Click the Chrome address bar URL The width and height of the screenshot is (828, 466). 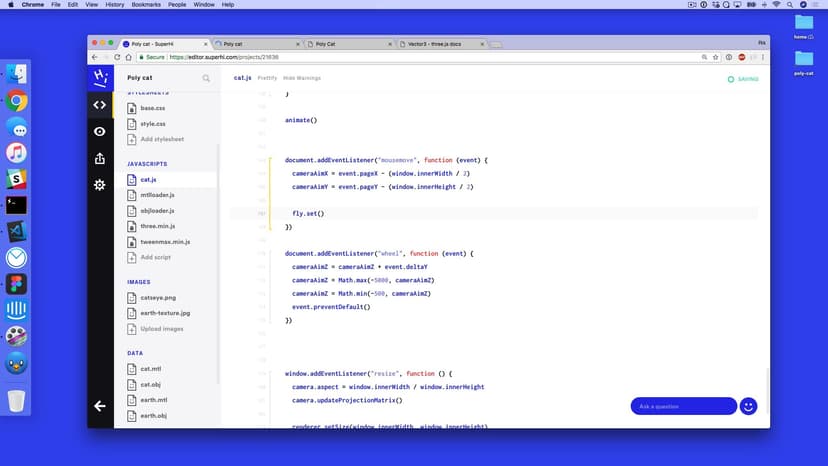pos(223,57)
